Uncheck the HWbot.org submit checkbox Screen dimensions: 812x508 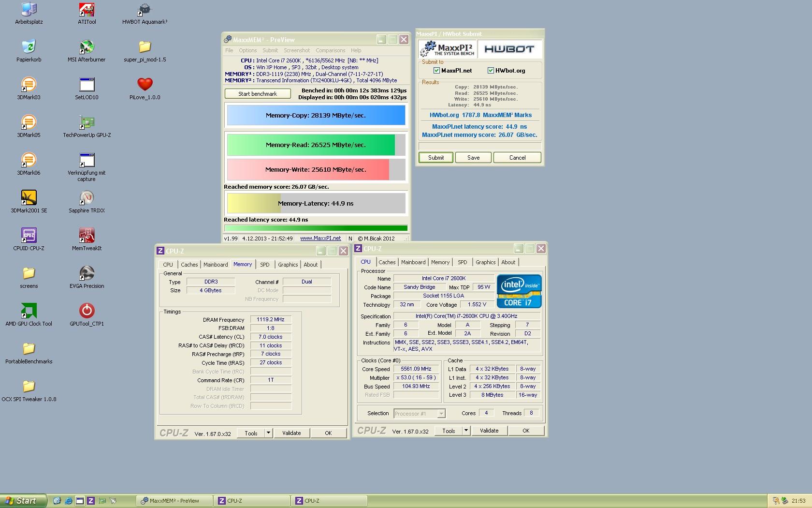[x=491, y=71]
